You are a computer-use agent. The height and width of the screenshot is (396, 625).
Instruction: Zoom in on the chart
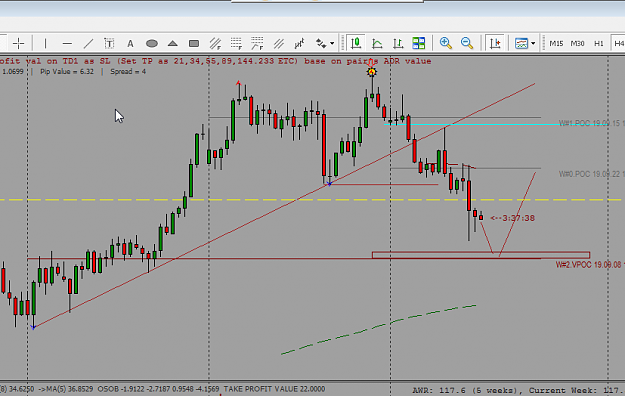446,43
